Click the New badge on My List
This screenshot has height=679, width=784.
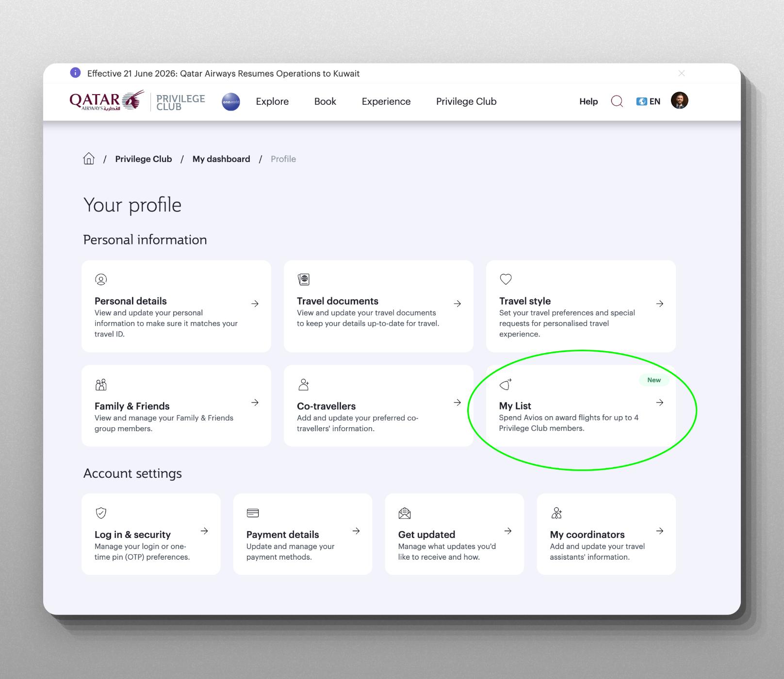(x=654, y=380)
